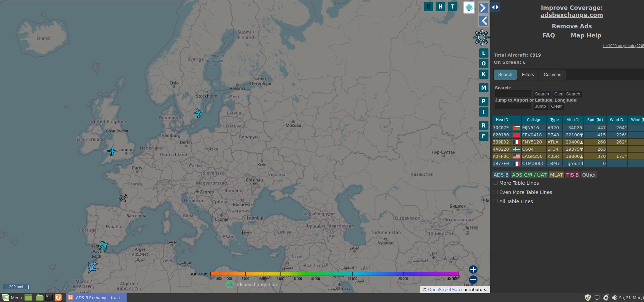The width and height of the screenshot is (644, 302).
Task: Enable More Table Lines checkbox
Action: click(496, 183)
